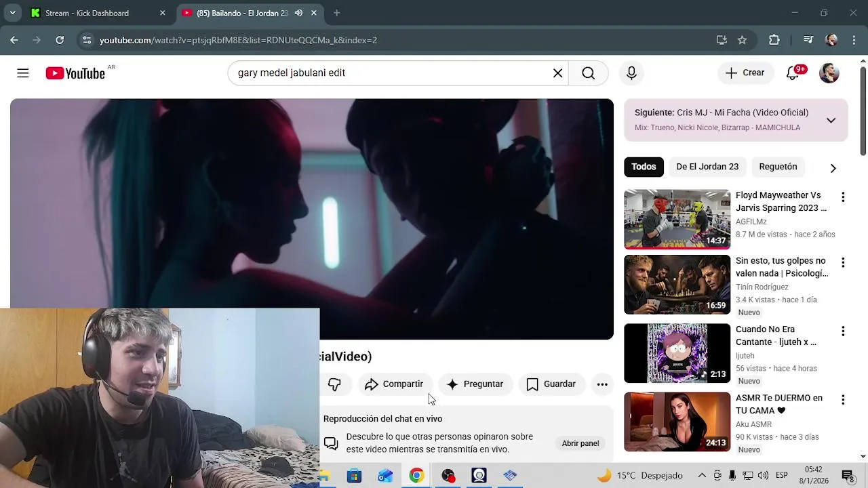Open the YouTube notifications bell
Screen dimensions: 868x488
(793, 73)
